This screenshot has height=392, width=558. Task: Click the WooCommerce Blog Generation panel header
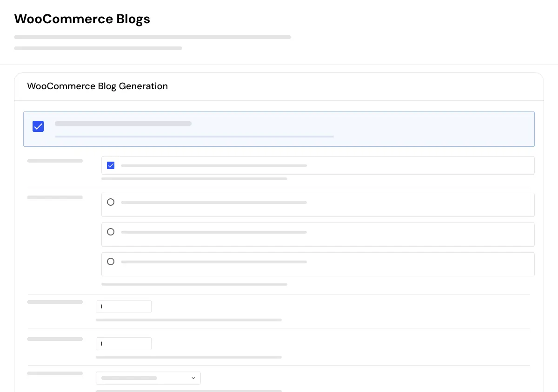coord(97,86)
